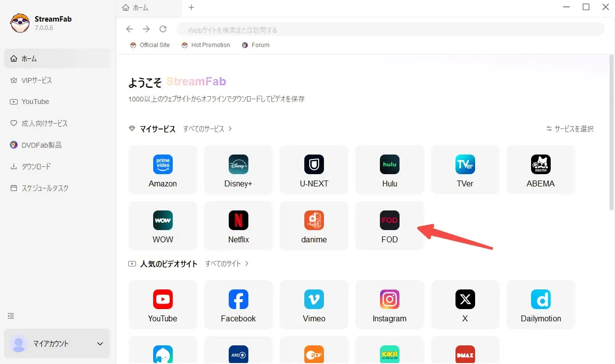
Task: Expand すべてのサイト next to 人気のビデオサイト
Action: (227, 263)
